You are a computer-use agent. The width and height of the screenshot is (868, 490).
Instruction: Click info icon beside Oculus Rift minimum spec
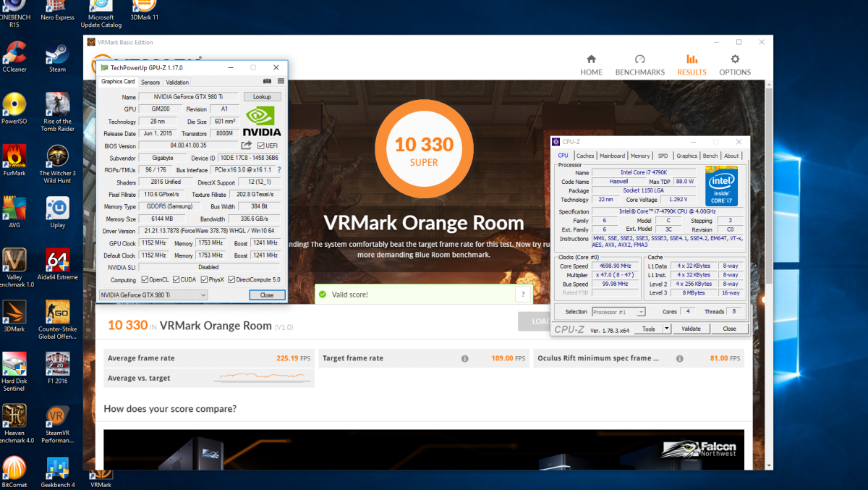click(680, 358)
